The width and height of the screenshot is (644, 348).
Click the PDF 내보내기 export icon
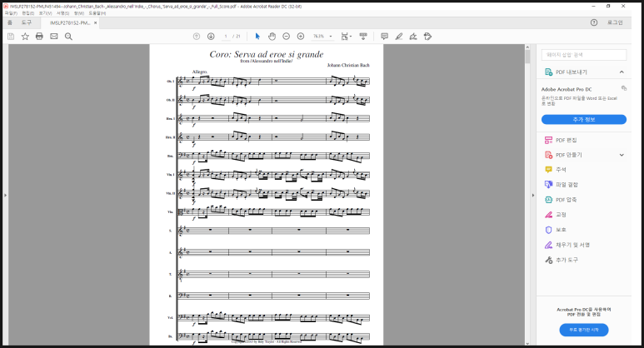click(548, 72)
